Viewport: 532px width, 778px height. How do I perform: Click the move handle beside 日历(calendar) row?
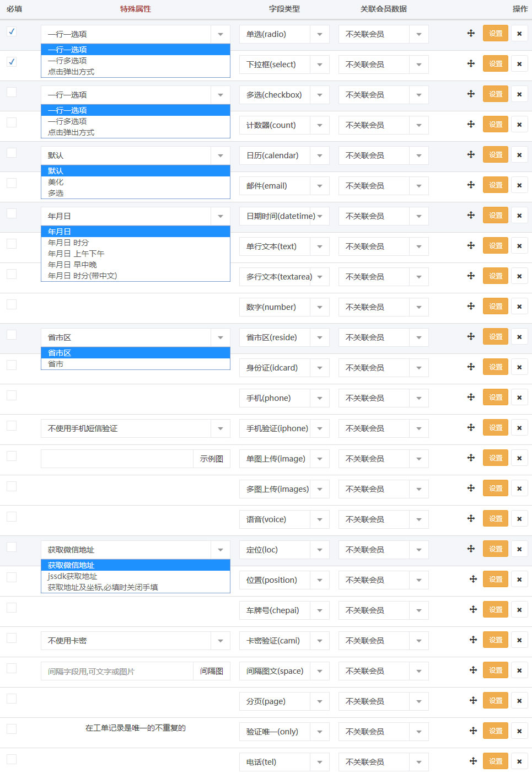pyautogui.click(x=471, y=155)
